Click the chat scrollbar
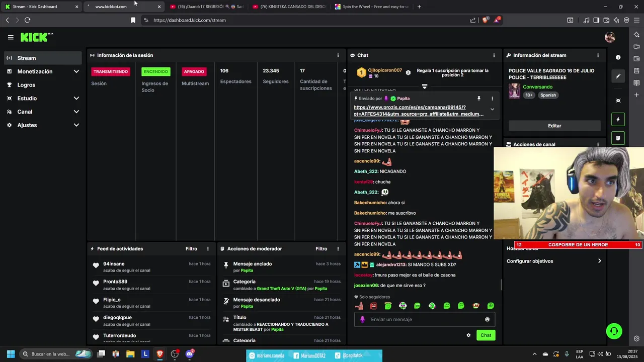The image size is (644, 362). pos(501,285)
